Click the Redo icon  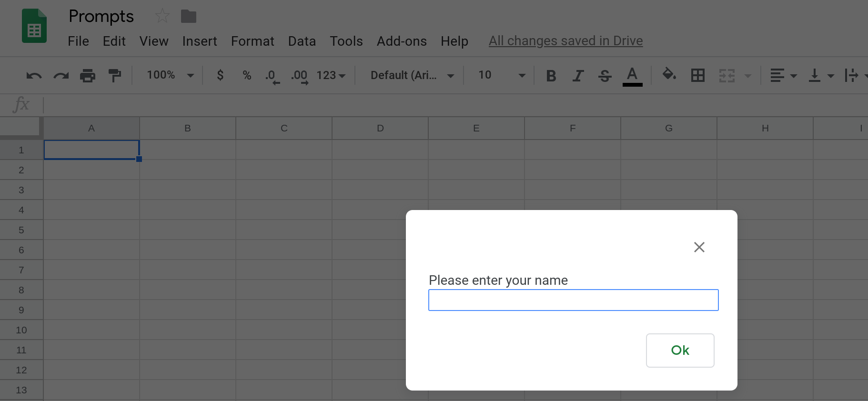click(x=61, y=75)
